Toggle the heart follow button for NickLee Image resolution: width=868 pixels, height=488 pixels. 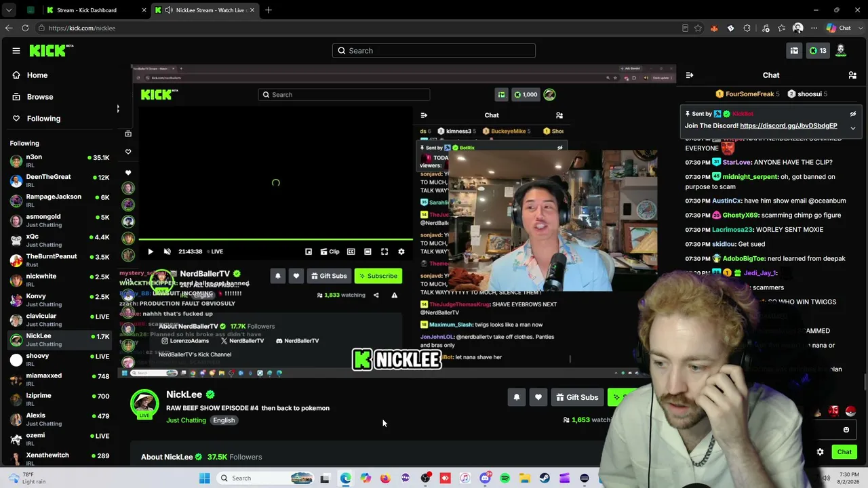[x=538, y=397]
